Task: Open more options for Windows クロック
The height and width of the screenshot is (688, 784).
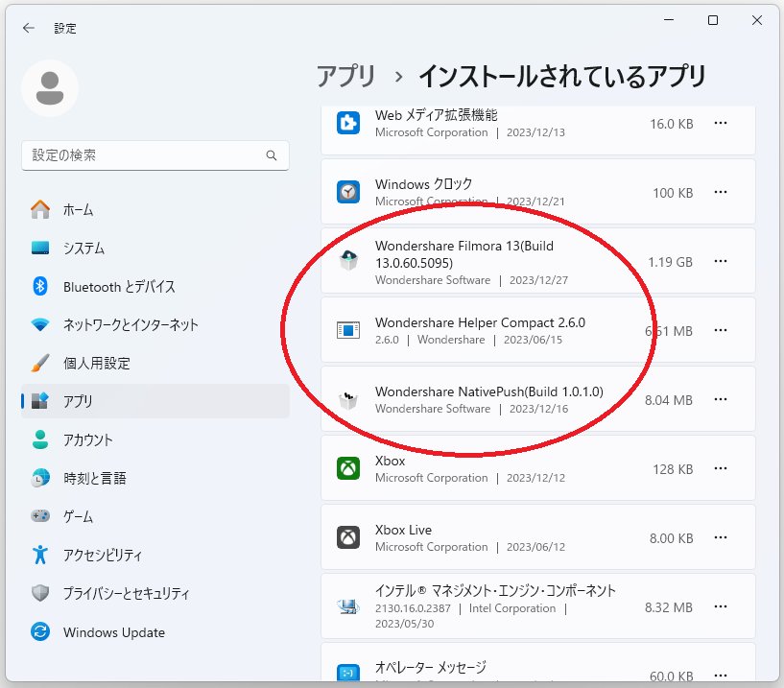Action: pos(721,192)
